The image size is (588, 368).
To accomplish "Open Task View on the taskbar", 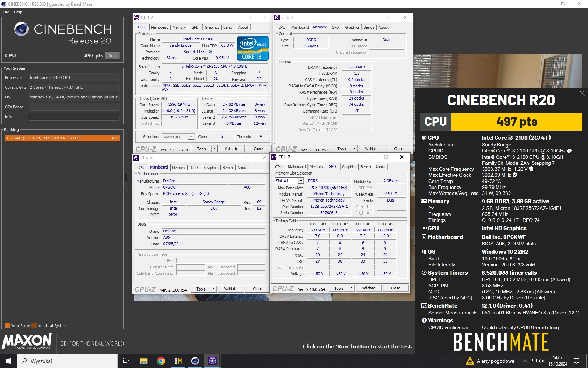I will point(126,361).
